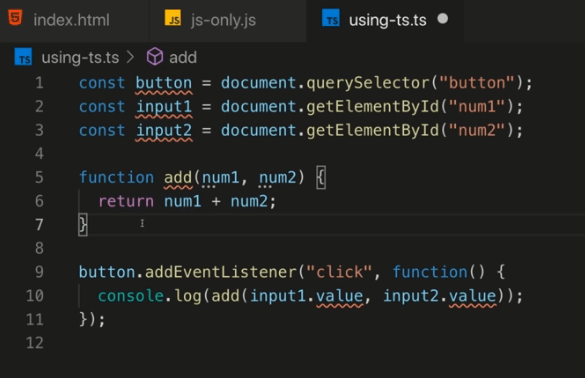Screen dimensions: 585x378
Task: Click the "button" string on line 1
Action: [477, 82]
